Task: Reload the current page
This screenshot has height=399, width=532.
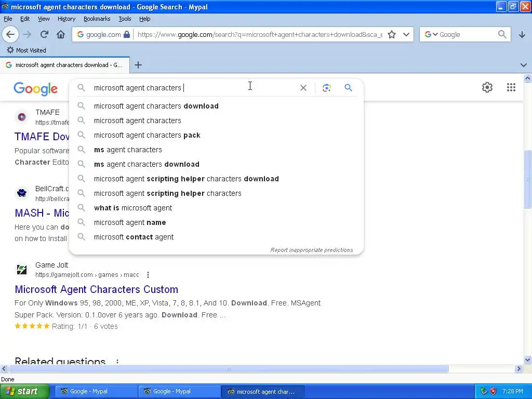Action: click(x=44, y=34)
